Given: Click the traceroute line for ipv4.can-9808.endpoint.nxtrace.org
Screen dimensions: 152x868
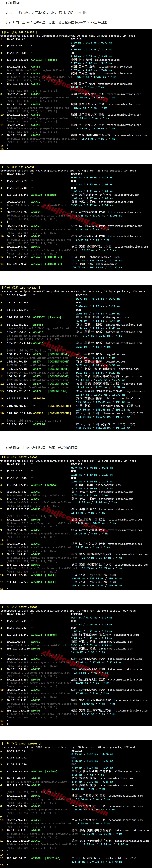Looking at the screenshot, I should (69, 747).
